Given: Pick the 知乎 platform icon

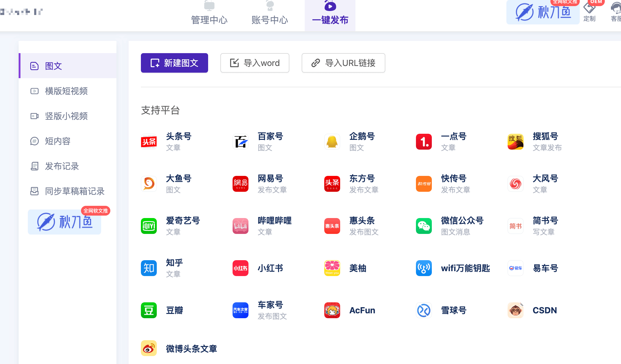Looking at the screenshot, I should [149, 268].
